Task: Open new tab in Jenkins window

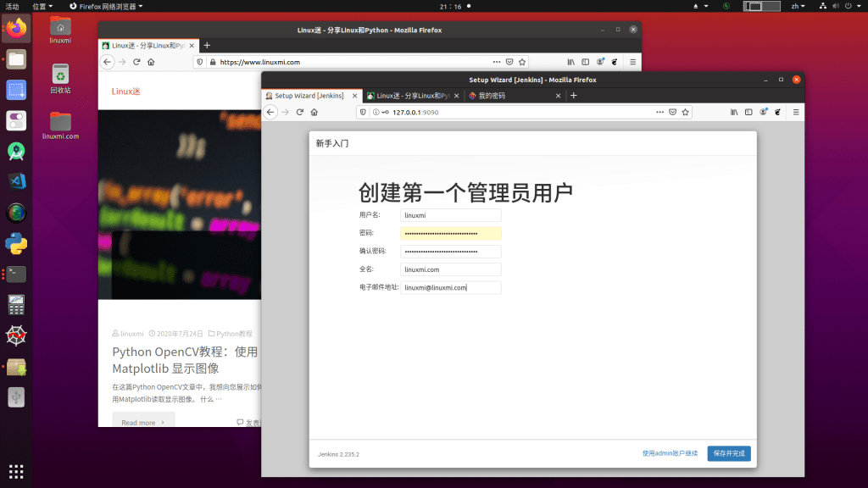Action: pos(574,95)
